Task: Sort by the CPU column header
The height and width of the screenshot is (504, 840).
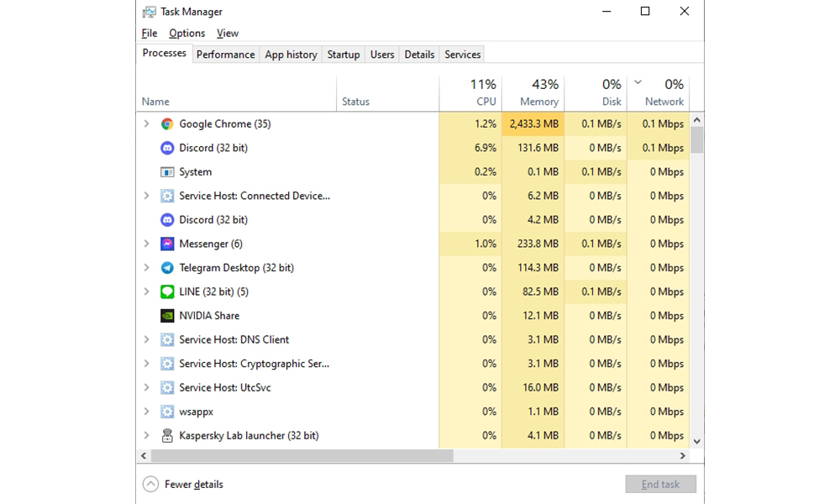Action: pyautogui.click(x=470, y=94)
